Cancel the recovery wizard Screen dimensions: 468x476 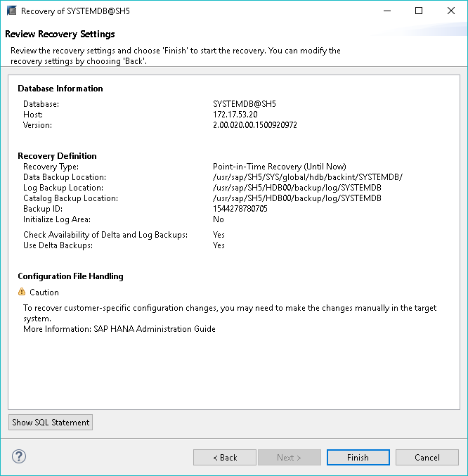(x=427, y=457)
